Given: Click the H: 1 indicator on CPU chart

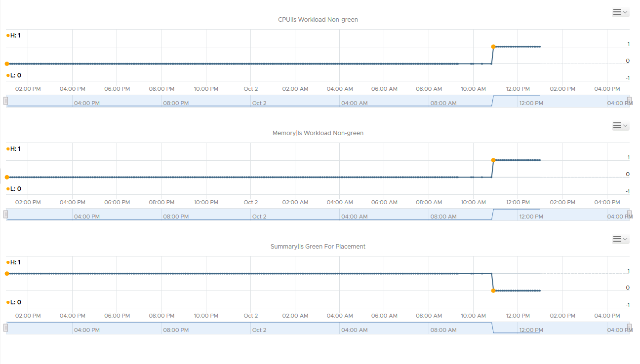Looking at the screenshot, I should click(x=14, y=35).
